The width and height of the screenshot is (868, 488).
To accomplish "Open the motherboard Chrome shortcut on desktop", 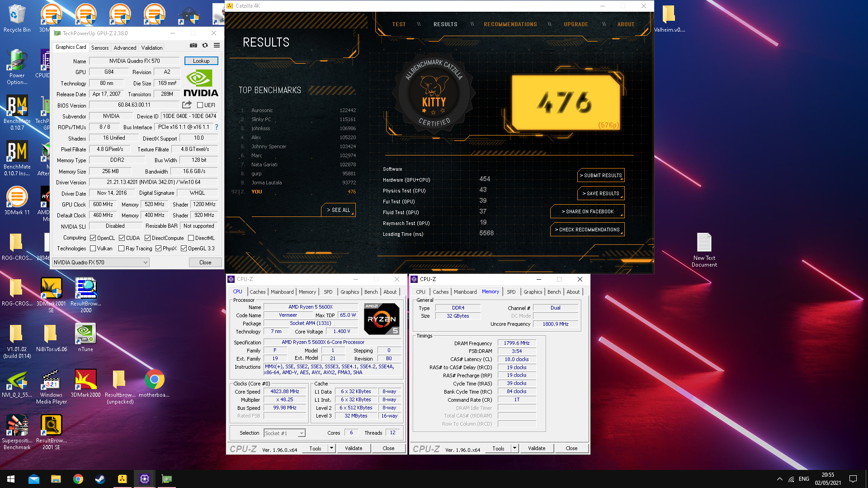I will point(154,383).
